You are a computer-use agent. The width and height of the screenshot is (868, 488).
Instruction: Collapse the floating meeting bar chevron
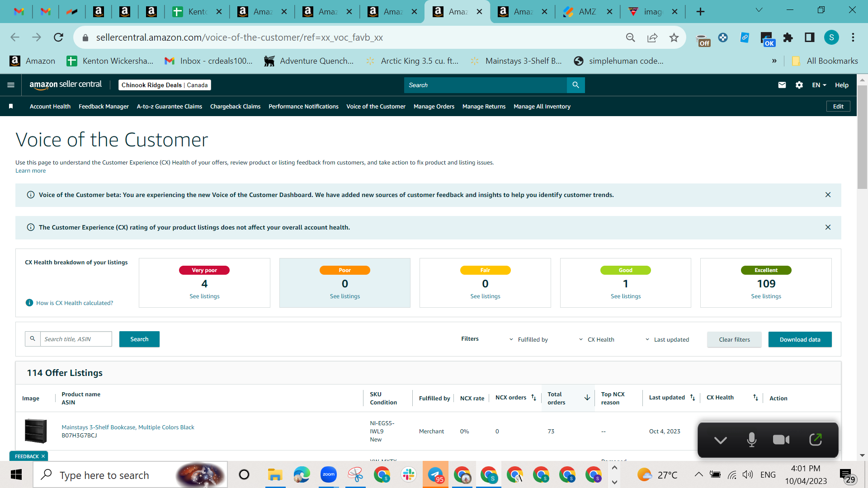pos(720,440)
